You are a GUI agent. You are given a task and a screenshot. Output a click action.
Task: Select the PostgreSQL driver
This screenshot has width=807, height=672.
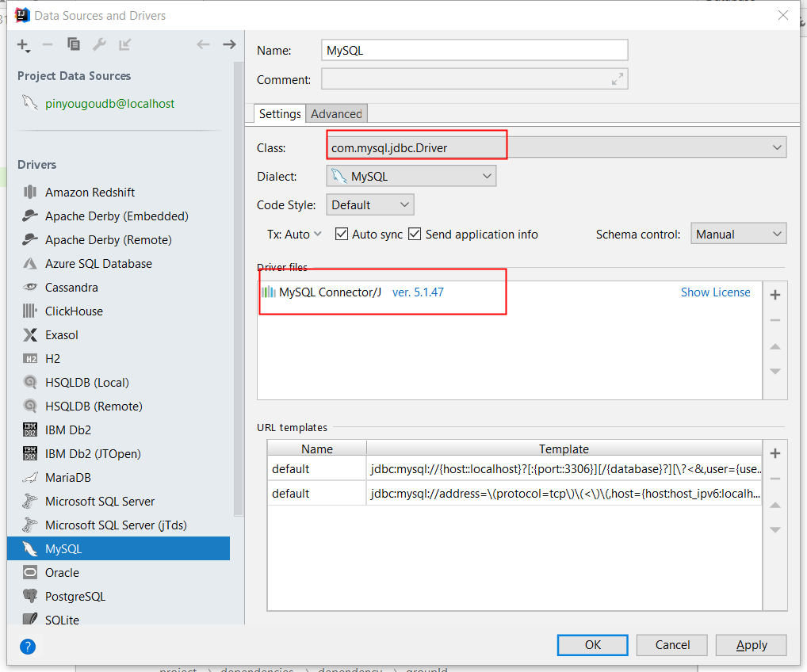118,597
